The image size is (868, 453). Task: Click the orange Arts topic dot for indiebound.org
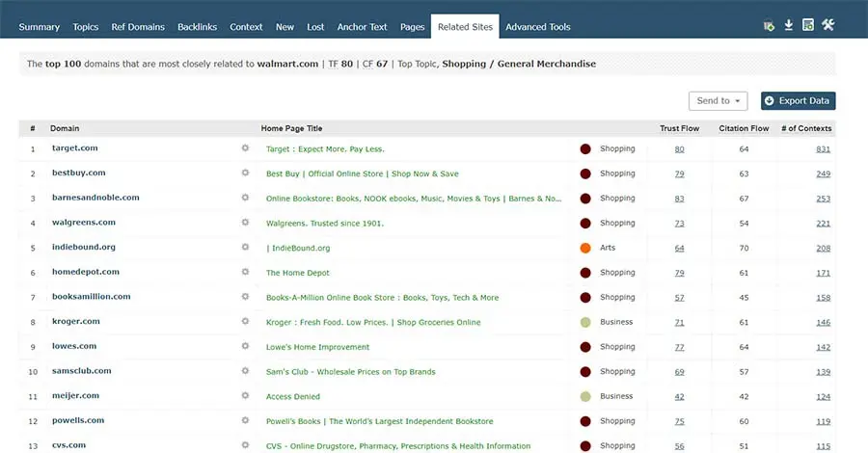point(585,248)
